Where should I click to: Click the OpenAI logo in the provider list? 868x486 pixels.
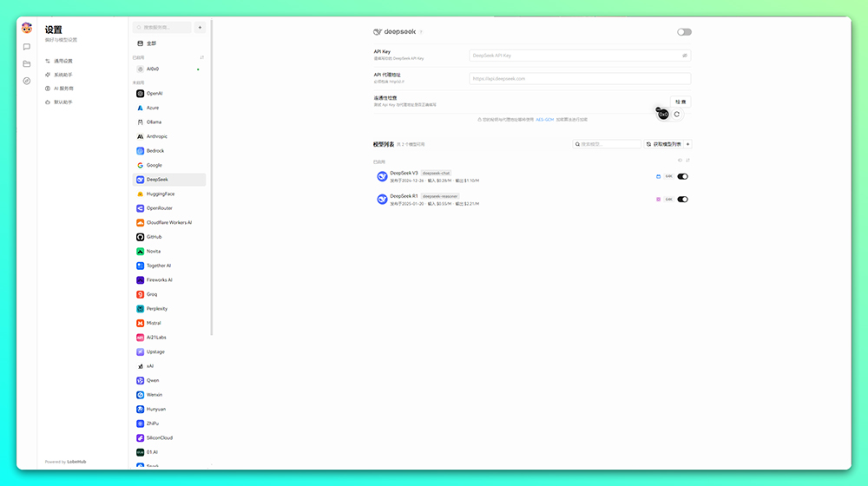(140, 94)
